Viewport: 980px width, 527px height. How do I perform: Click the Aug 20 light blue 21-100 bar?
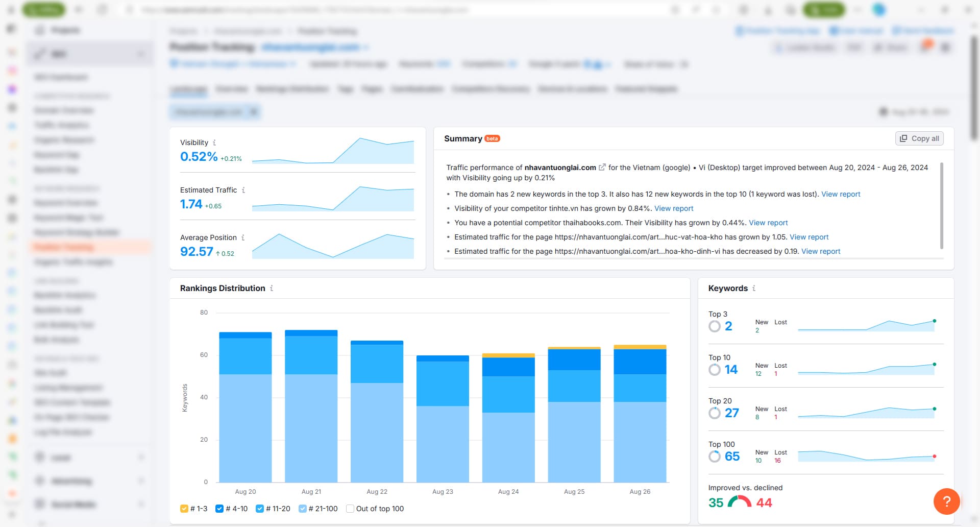point(246,428)
